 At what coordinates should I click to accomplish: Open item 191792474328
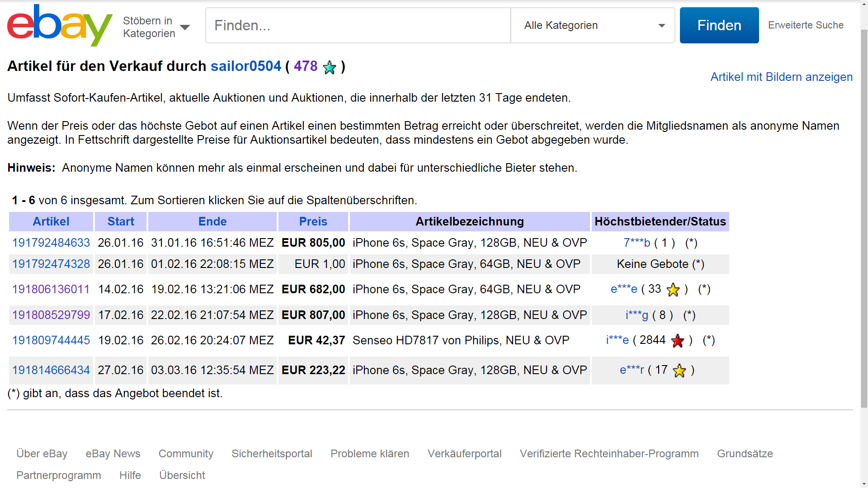(51, 264)
